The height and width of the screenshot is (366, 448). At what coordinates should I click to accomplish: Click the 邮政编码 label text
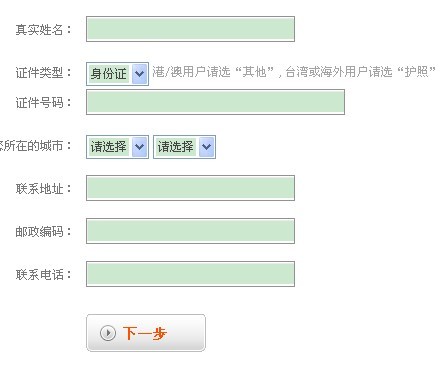pos(39,231)
